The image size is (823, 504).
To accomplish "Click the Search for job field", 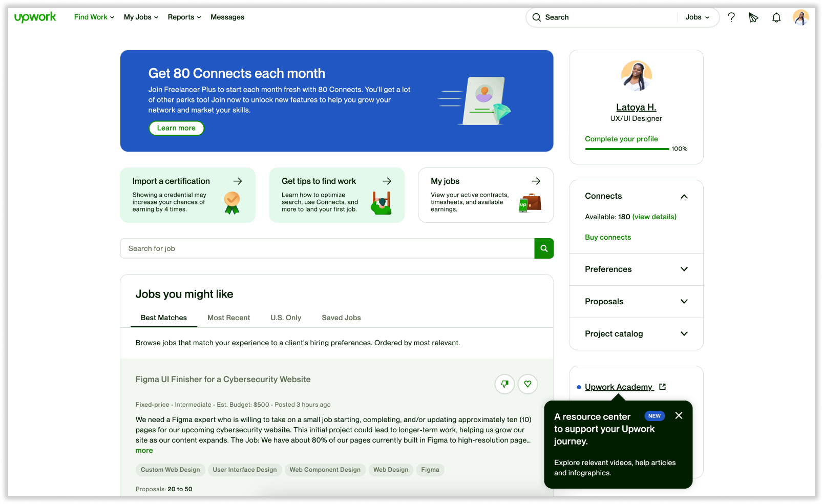I will (x=327, y=248).
